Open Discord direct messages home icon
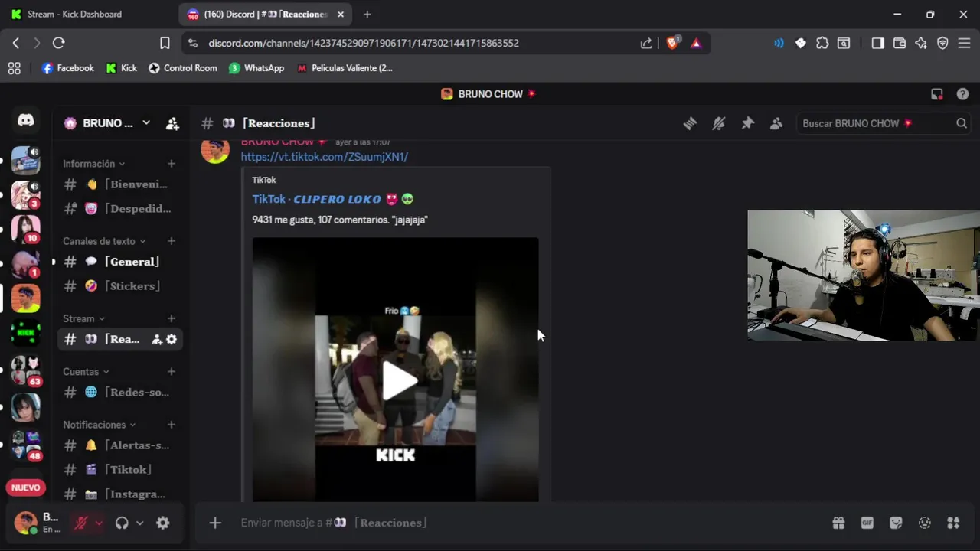This screenshot has width=980, height=551. pyautogui.click(x=26, y=121)
